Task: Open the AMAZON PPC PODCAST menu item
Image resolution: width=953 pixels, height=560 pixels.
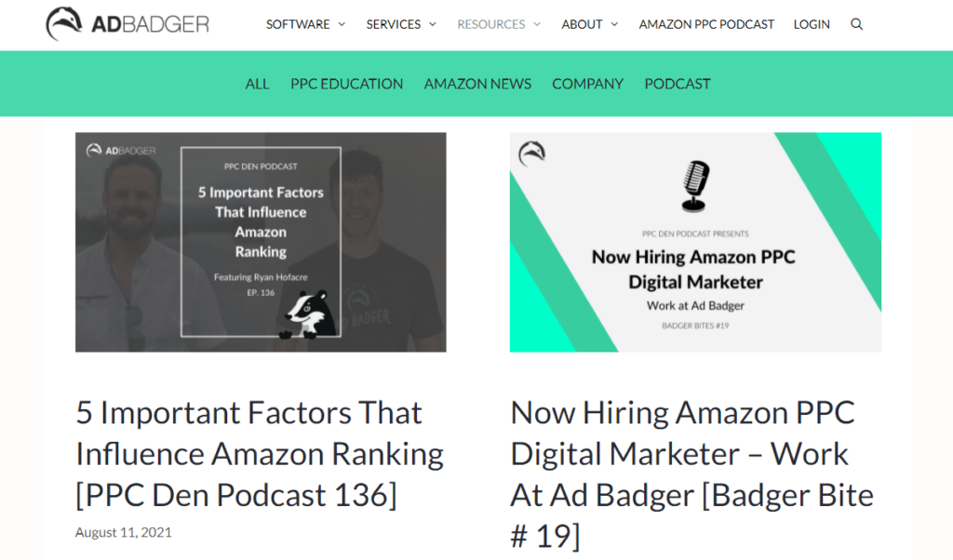Action: pos(706,24)
